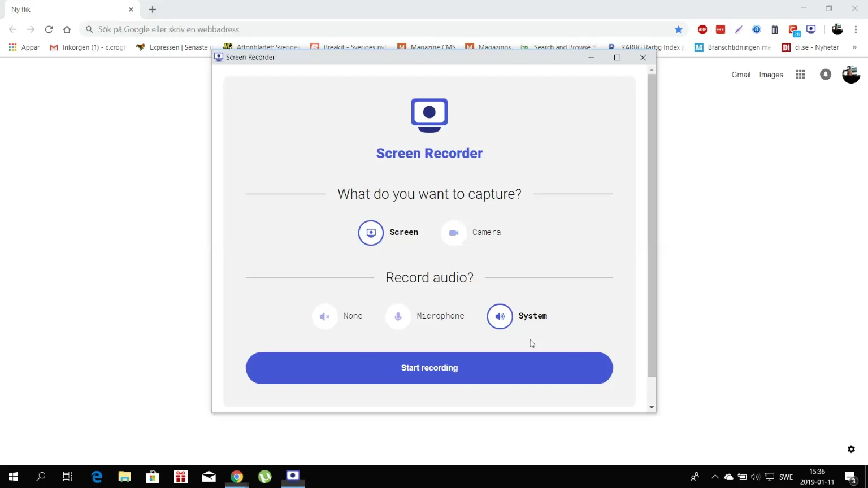Open the Images link
Screen dimensions: 868x488
pos(771,75)
